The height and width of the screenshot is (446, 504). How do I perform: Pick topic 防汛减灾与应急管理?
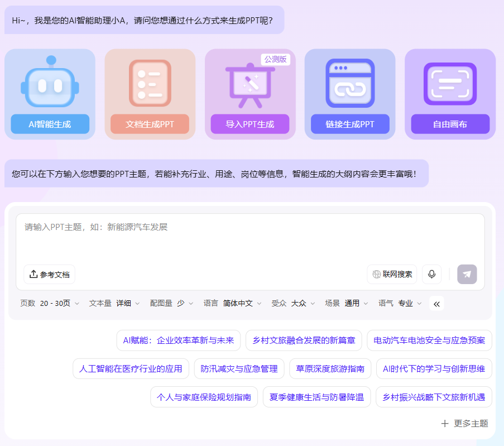click(239, 369)
